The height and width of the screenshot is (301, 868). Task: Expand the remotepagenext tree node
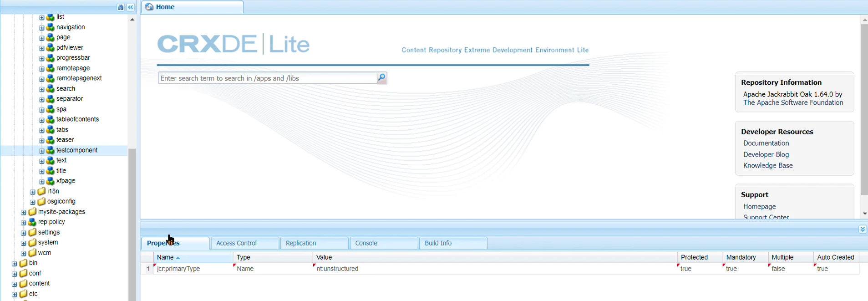click(41, 79)
